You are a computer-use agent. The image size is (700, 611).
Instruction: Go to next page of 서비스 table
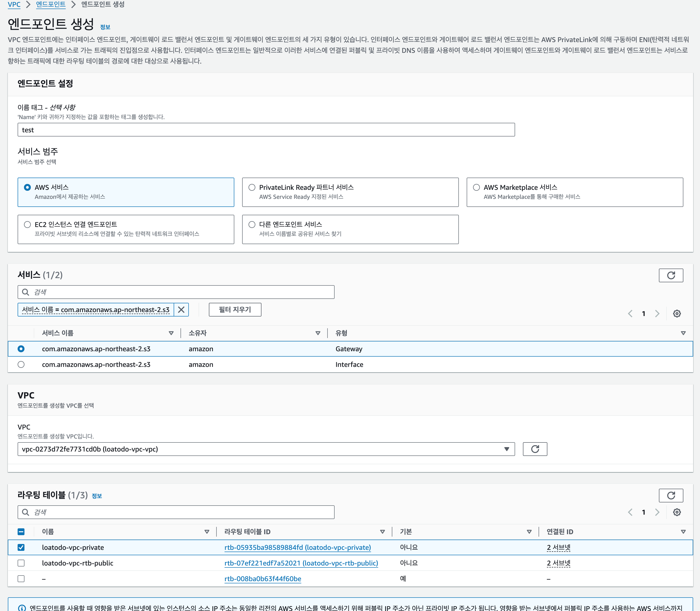point(657,313)
